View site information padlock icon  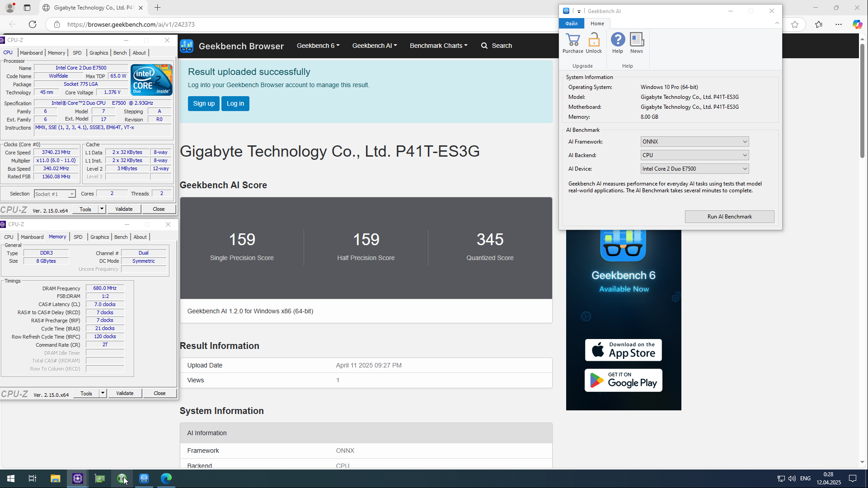point(57,24)
